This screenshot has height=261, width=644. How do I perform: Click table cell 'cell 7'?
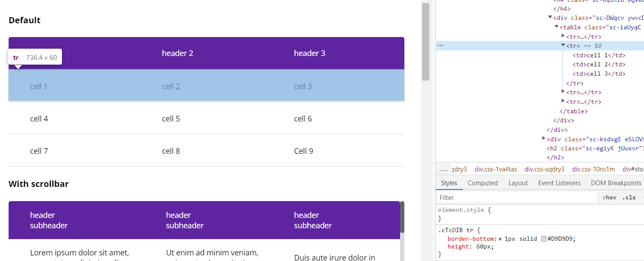pos(39,151)
